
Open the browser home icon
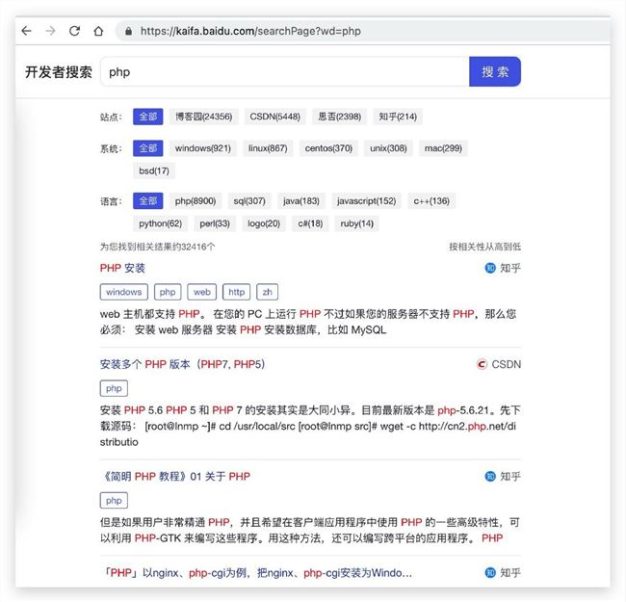pos(98,31)
